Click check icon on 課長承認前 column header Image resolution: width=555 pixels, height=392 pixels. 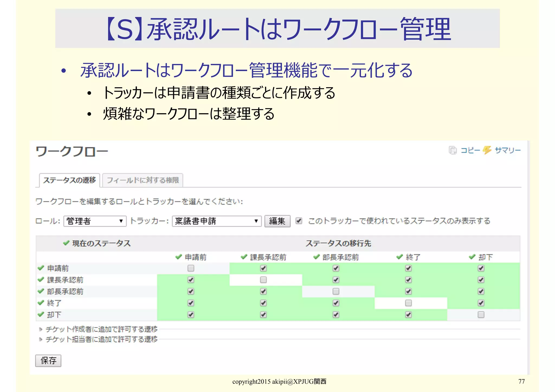coord(244,257)
